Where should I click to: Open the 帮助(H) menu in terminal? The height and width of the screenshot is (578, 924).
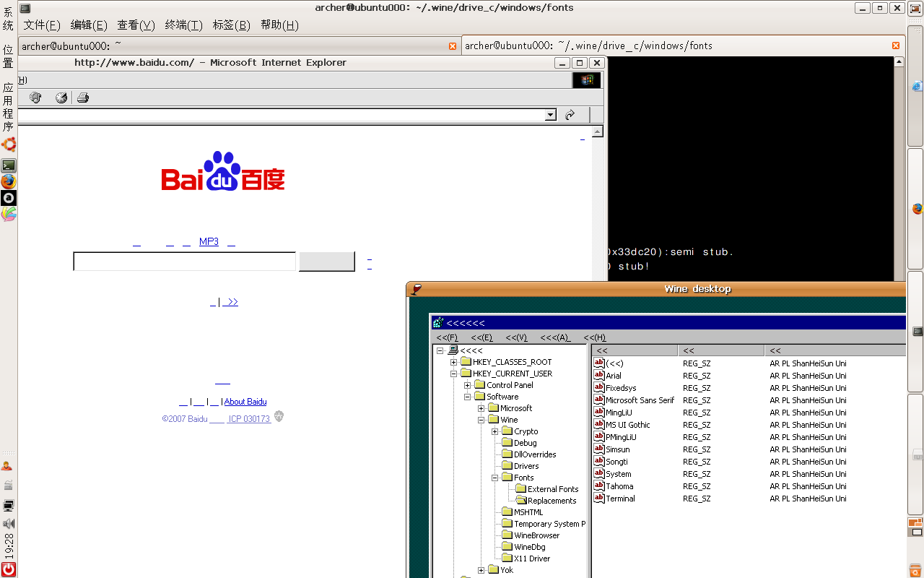coord(279,25)
